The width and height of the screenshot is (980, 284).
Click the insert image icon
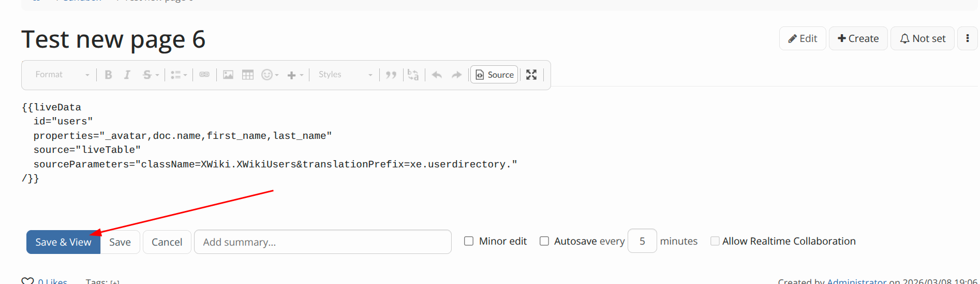[228, 75]
